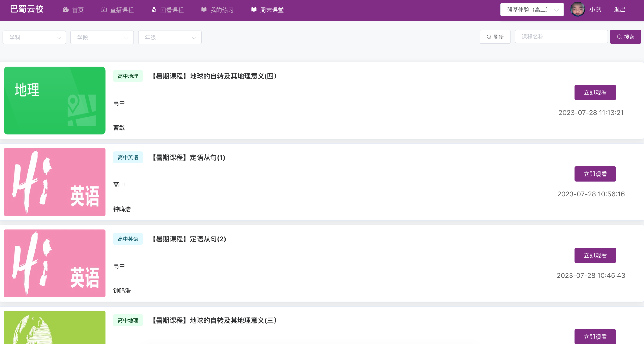Click the username 小燕

tap(595, 10)
